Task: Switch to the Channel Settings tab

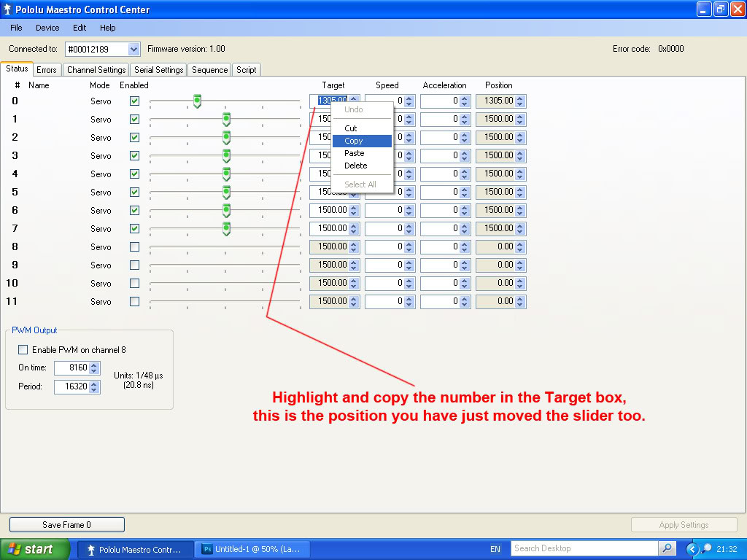Action: (x=96, y=70)
